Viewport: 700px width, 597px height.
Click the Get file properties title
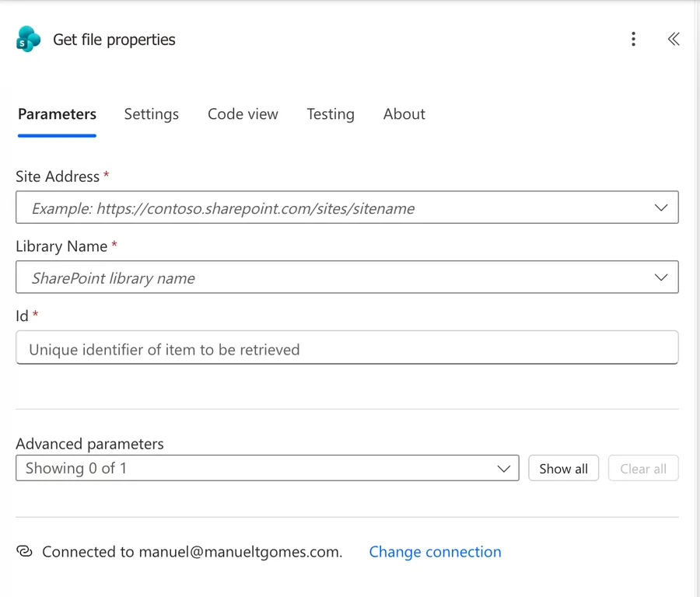(114, 40)
